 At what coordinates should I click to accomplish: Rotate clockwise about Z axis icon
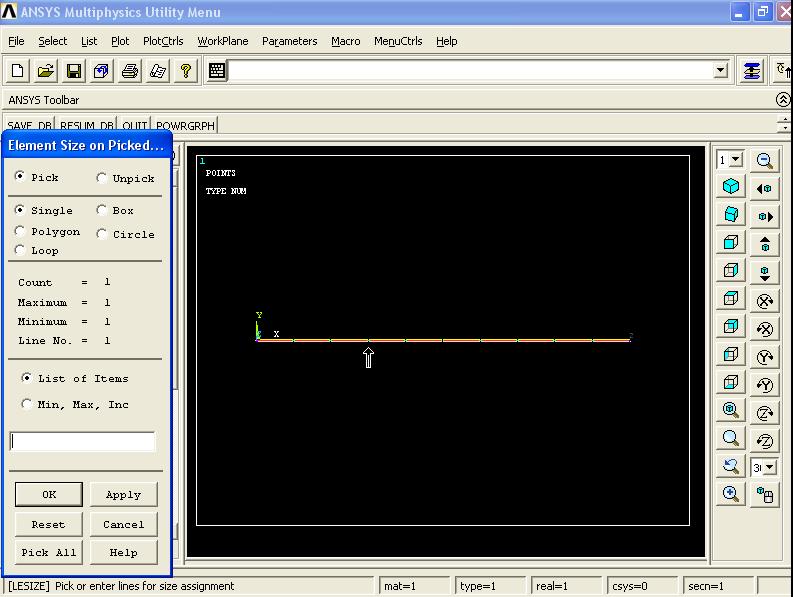(x=764, y=413)
